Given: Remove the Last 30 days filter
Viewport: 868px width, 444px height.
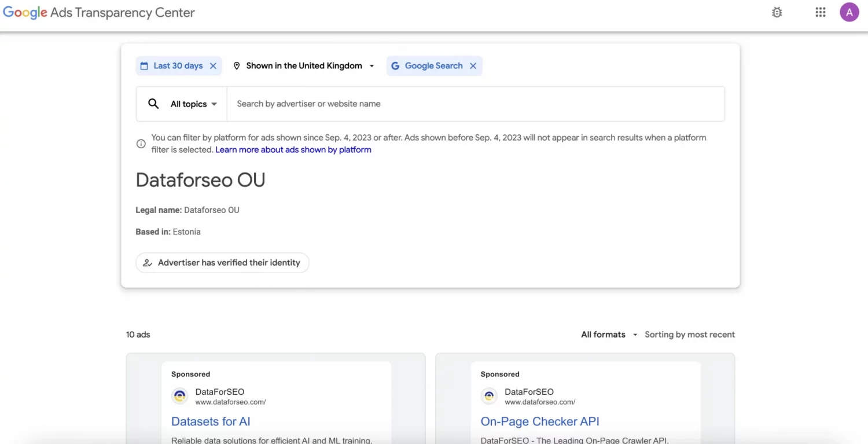Looking at the screenshot, I should tap(213, 66).
